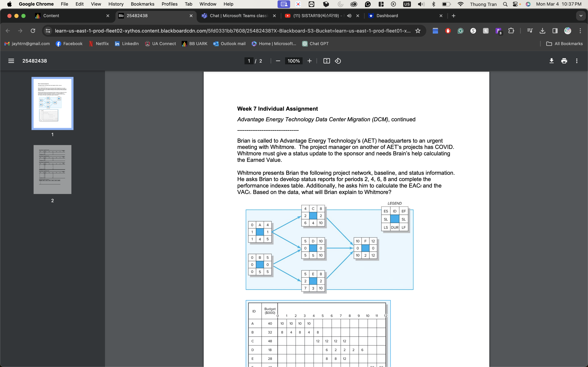Select the zoom in icon
Image resolution: width=588 pixels, height=367 pixels.
[309, 61]
